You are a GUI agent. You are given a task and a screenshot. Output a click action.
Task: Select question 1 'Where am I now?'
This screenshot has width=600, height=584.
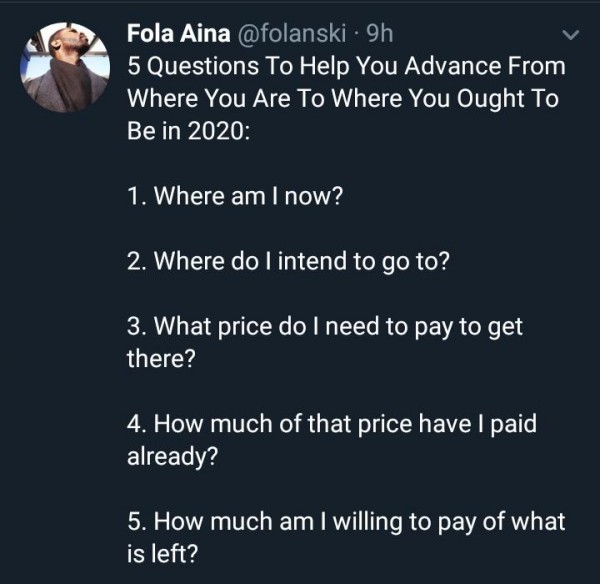[235, 196]
